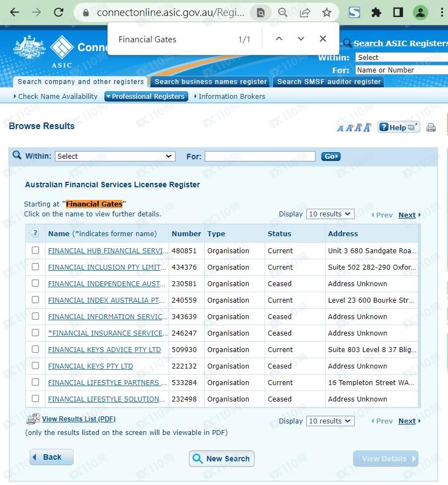This screenshot has height=485, width=448.
Task: Tick checkbox for FINANCIAL KEYS PTY LTD row
Action: point(36,366)
